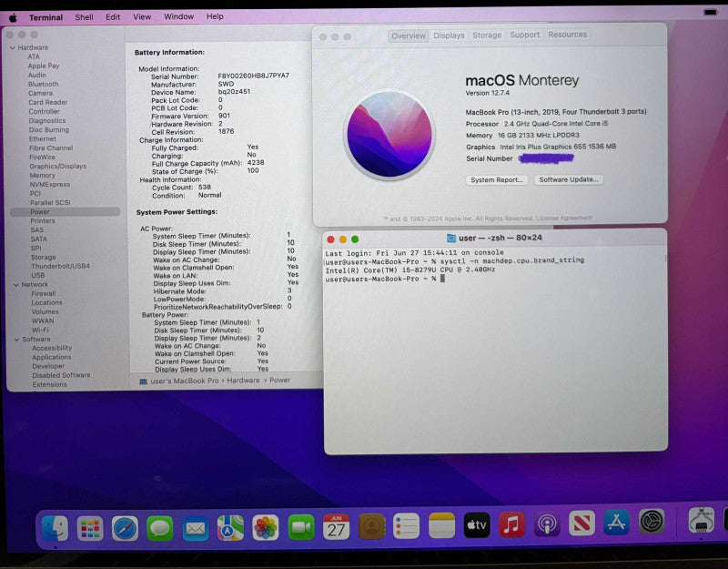Select Apple Pay in the sidebar

44,66
